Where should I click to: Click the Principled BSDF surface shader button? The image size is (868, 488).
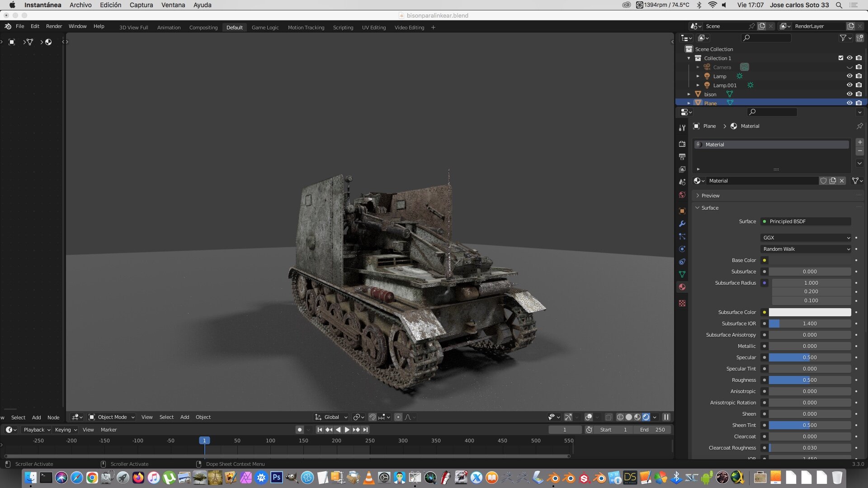point(806,221)
